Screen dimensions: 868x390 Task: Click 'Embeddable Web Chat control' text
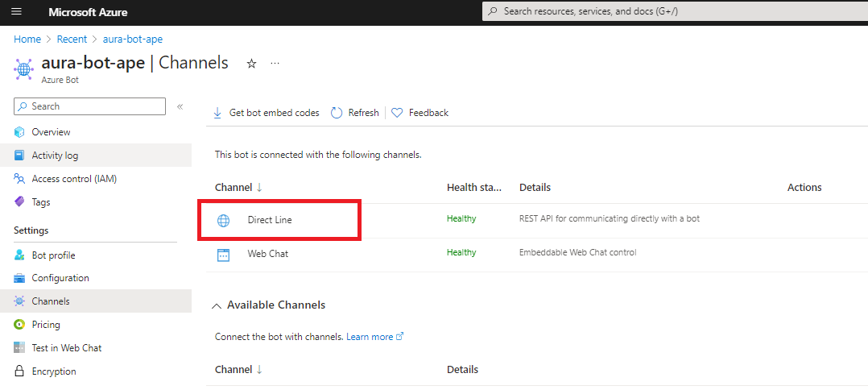pyautogui.click(x=578, y=252)
